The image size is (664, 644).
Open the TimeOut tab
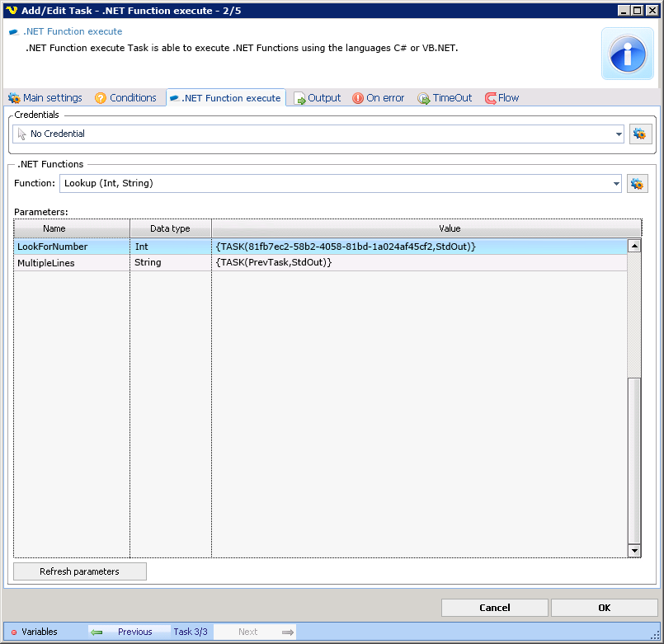pyautogui.click(x=445, y=98)
